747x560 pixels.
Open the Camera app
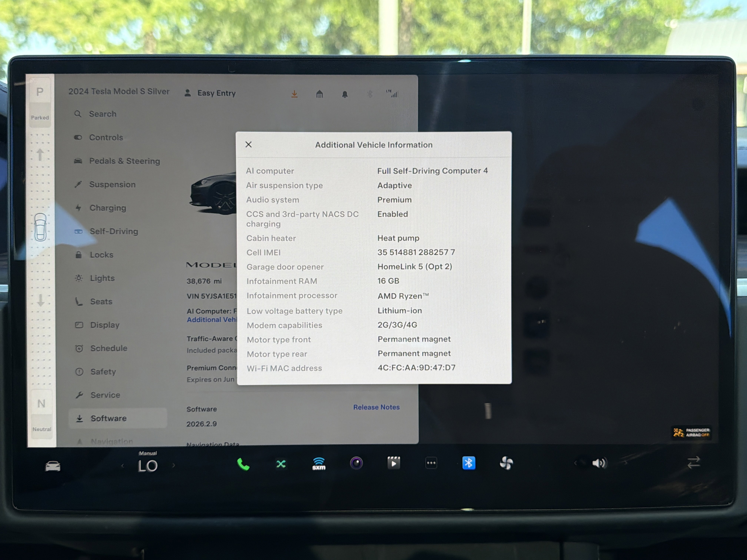(x=356, y=463)
